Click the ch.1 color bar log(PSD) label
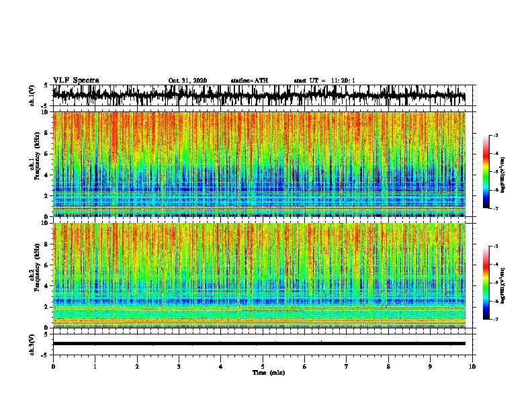532x411 pixels. point(503,175)
